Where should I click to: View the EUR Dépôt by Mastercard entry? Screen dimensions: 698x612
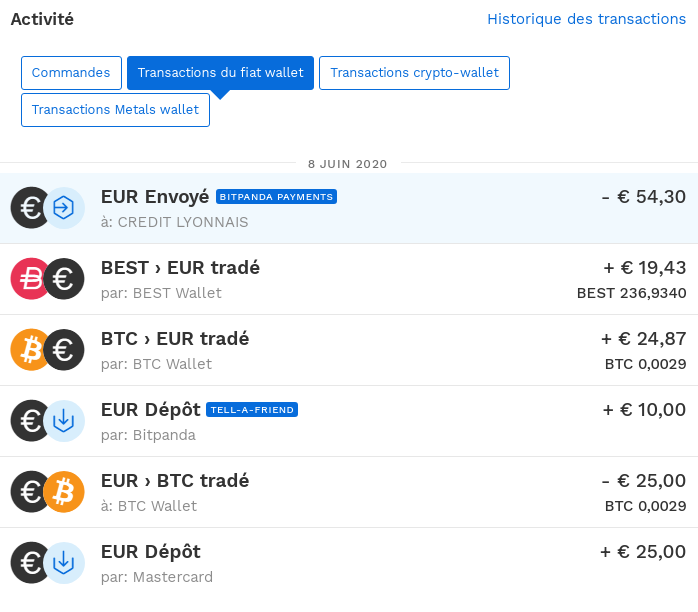(x=349, y=563)
